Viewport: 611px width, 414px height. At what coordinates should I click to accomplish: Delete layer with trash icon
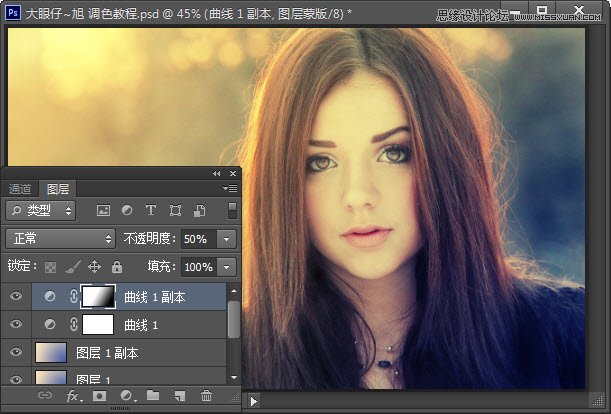tap(207, 397)
